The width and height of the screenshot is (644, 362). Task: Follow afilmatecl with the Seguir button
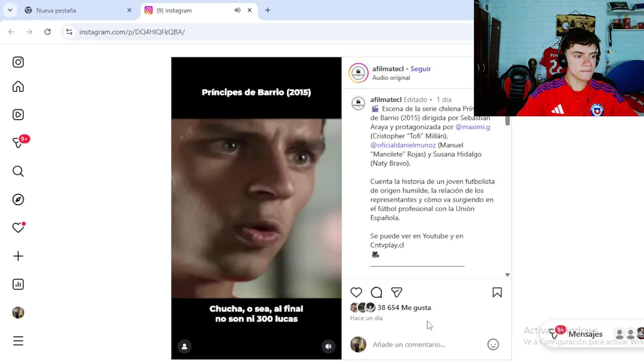(421, 69)
